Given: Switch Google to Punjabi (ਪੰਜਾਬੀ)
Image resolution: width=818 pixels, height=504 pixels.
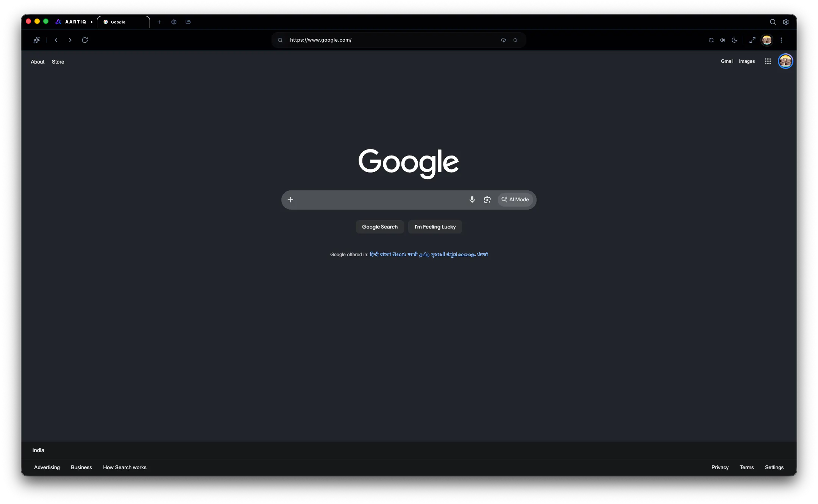Looking at the screenshot, I should pos(482,255).
